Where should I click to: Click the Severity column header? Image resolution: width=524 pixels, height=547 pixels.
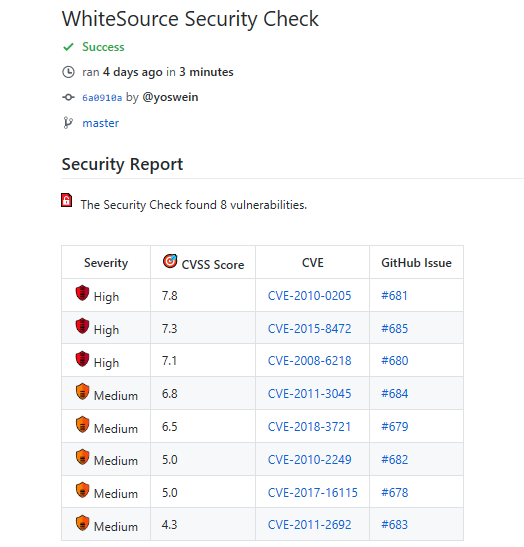tap(106, 263)
